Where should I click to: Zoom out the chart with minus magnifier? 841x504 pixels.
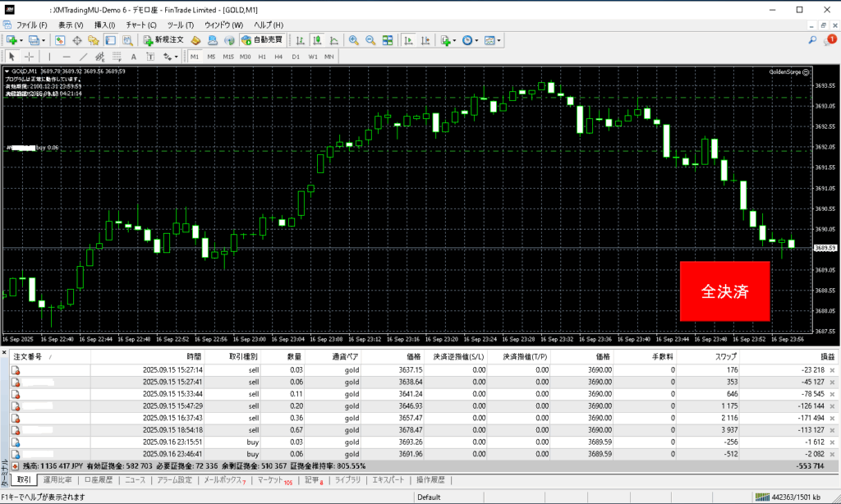coord(370,39)
